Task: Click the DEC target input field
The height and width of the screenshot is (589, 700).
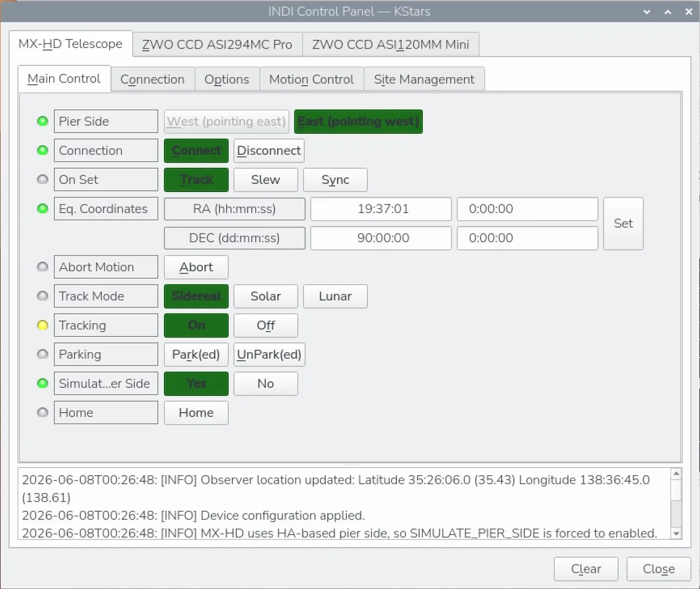Action: click(x=527, y=238)
